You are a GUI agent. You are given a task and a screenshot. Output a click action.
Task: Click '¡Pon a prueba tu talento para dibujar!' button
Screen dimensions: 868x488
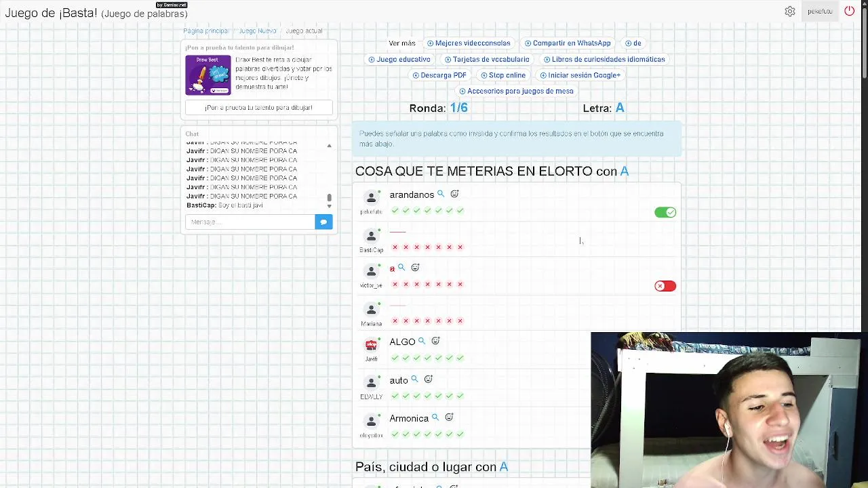tap(258, 107)
